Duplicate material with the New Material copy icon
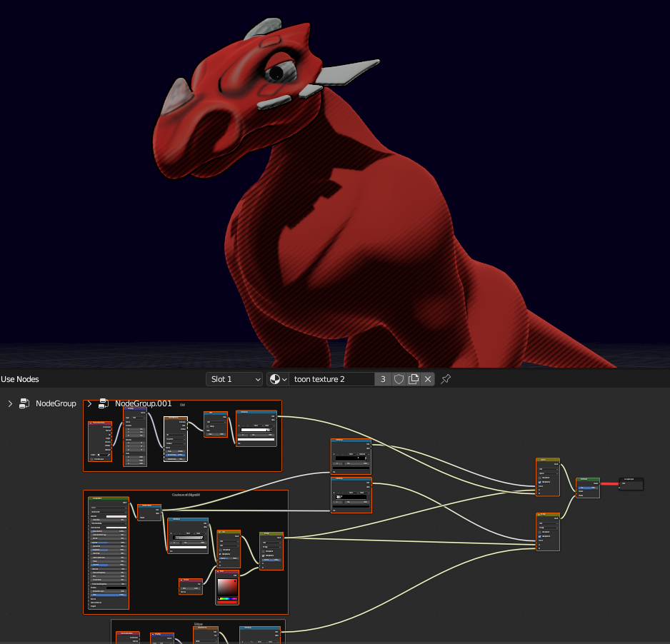 tap(413, 379)
